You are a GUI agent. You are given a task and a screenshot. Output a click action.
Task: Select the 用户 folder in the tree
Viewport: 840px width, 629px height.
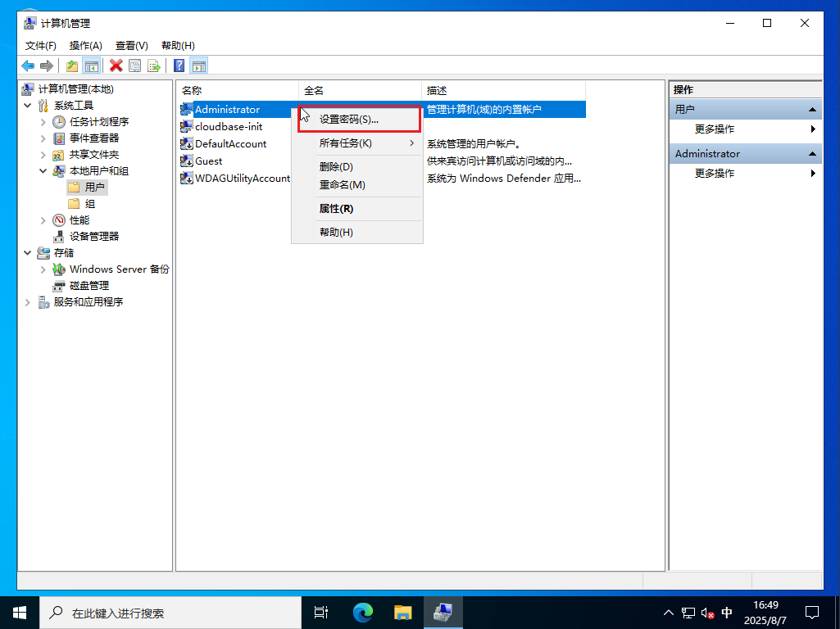[94, 188]
